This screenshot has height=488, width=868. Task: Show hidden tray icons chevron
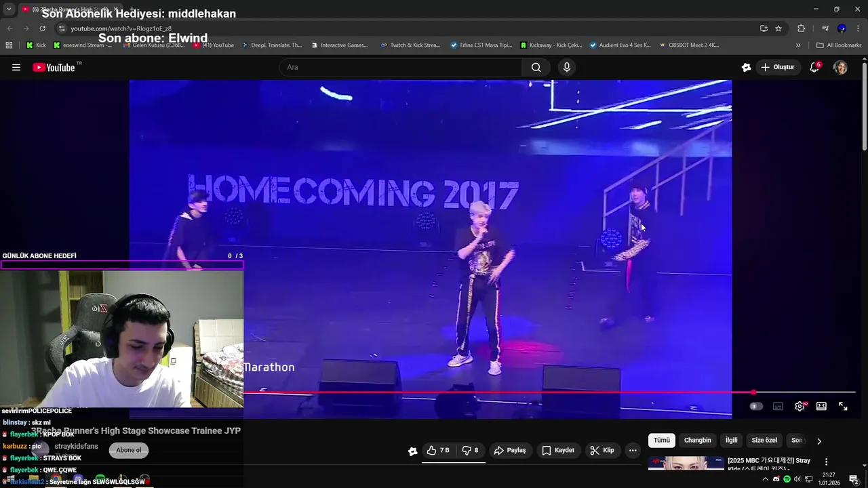click(766, 479)
